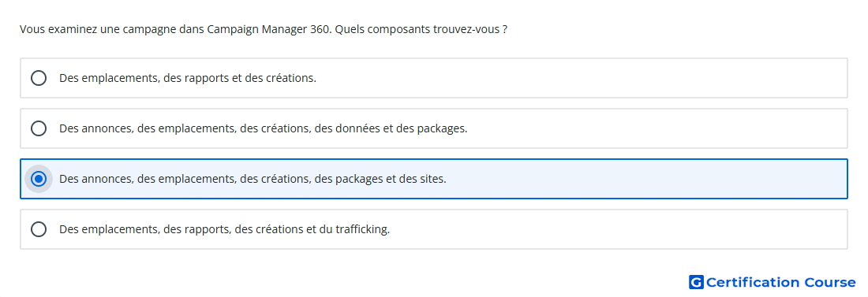
Task: Click the Campaign Manager 360 question text
Action: click(x=264, y=29)
